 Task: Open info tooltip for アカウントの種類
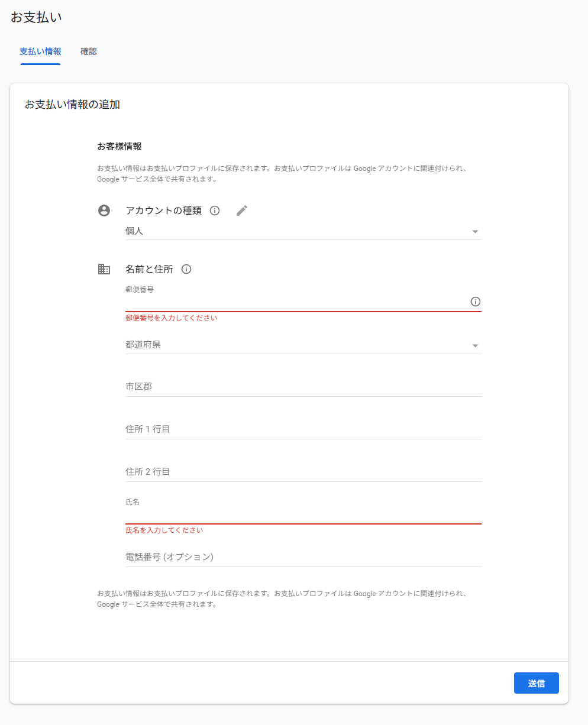215,211
